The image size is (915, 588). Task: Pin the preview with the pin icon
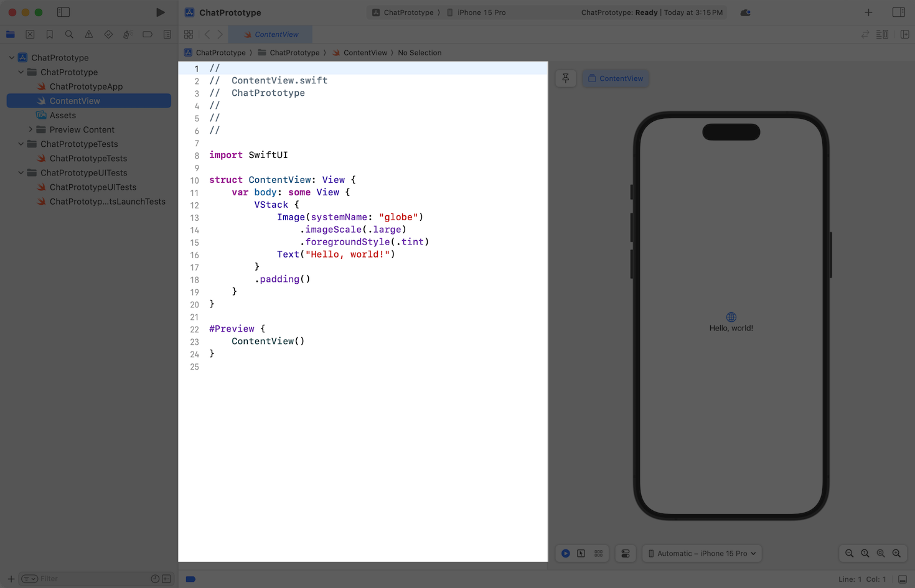566,78
